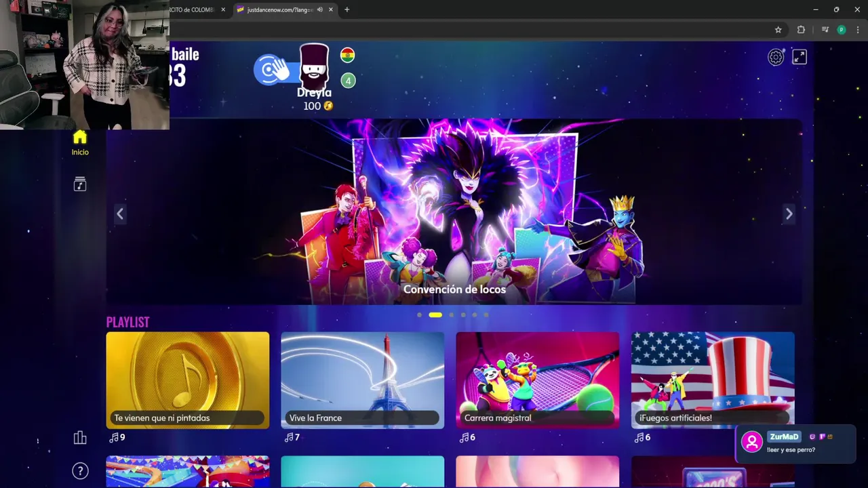
Task: Switch to the COLOMBI browser tab
Action: click(197, 9)
